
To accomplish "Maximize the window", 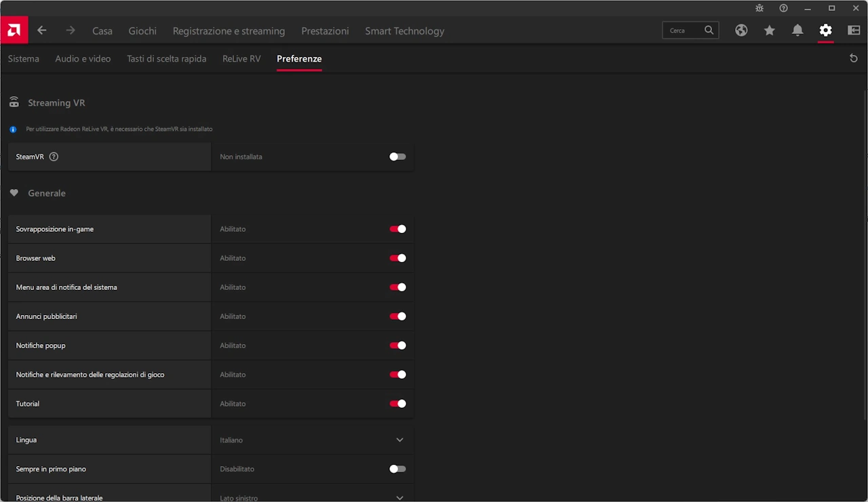I will pos(832,8).
